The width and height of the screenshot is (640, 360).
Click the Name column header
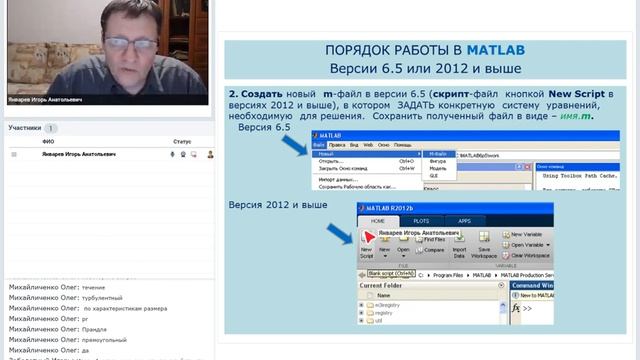(x=383, y=295)
